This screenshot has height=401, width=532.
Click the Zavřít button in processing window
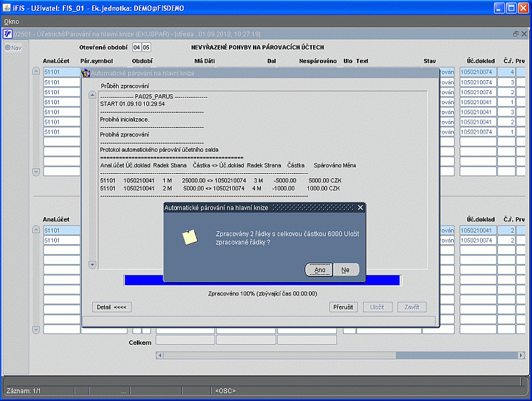coord(412,307)
